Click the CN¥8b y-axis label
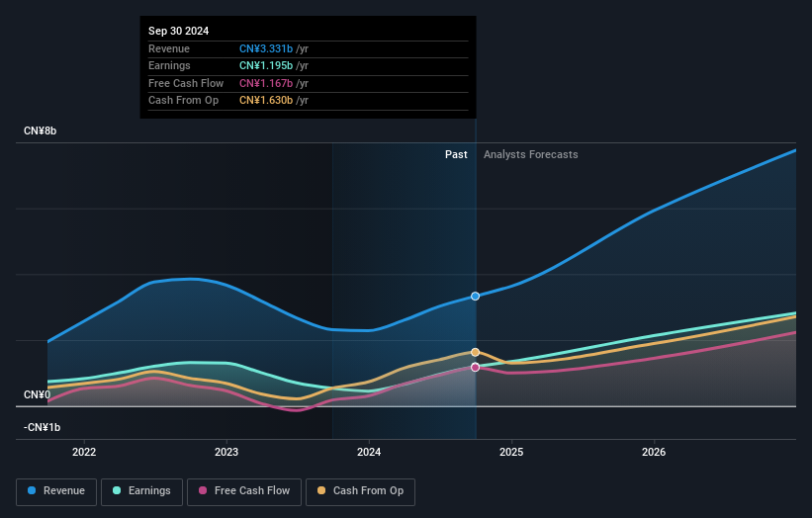This screenshot has width=812, height=518. point(40,130)
